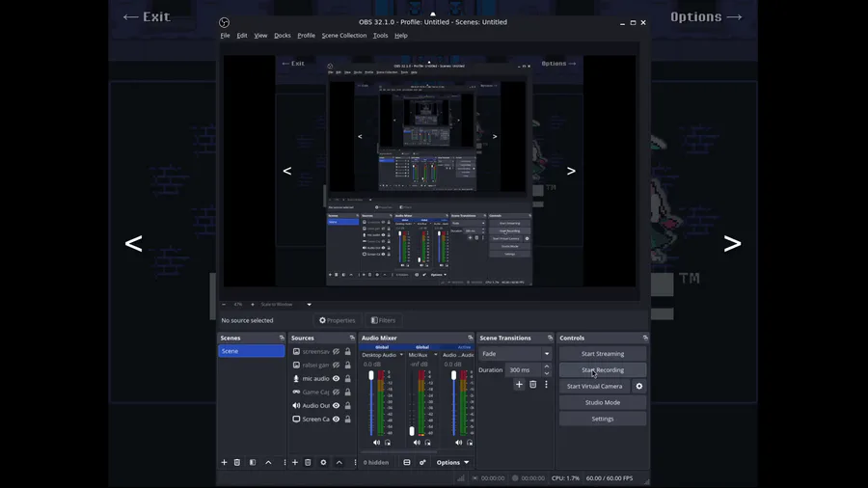Image resolution: width=868 pixels, height=488 pixels.
Task: Open source properties gear in Sources toolbar
Action: 323,462
